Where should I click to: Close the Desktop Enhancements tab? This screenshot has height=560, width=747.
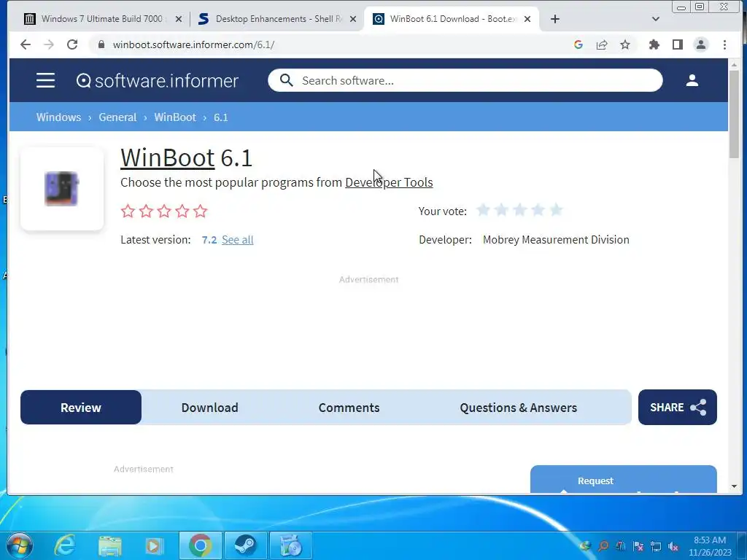[353, 19]
